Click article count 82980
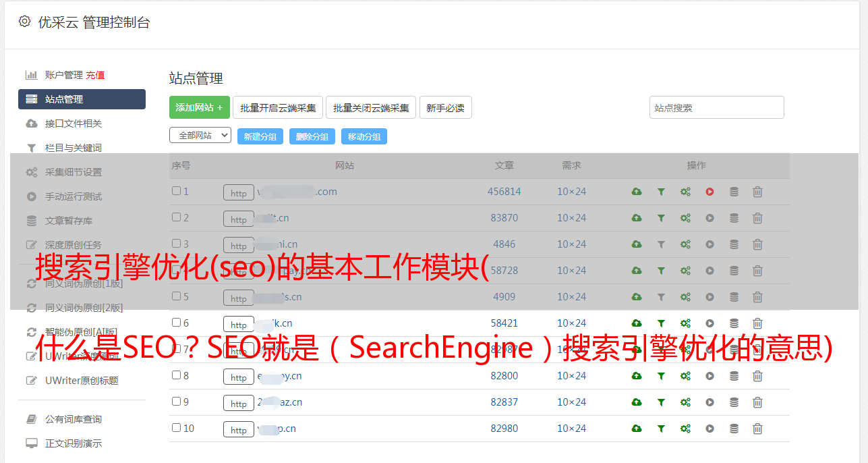This screenshot has width=868, height=463. tap(504, 429)
